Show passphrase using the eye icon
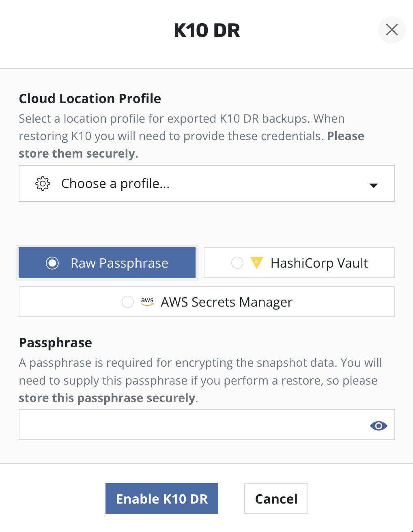 (x=379, y=425)
